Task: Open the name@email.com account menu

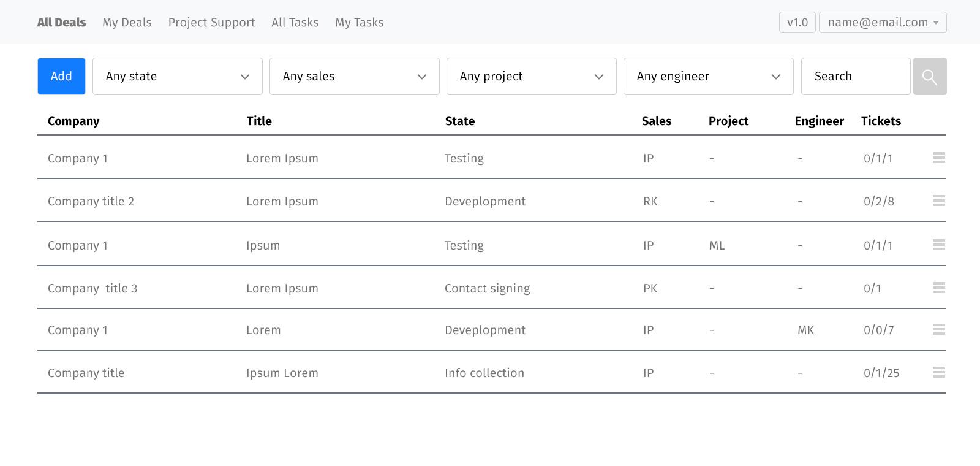Action: pos(882,23)
